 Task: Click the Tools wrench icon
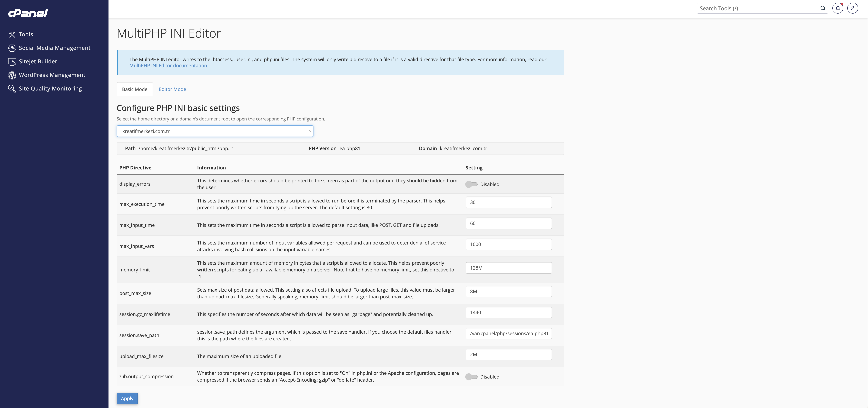pyautogui.click(x=12, y=34)
